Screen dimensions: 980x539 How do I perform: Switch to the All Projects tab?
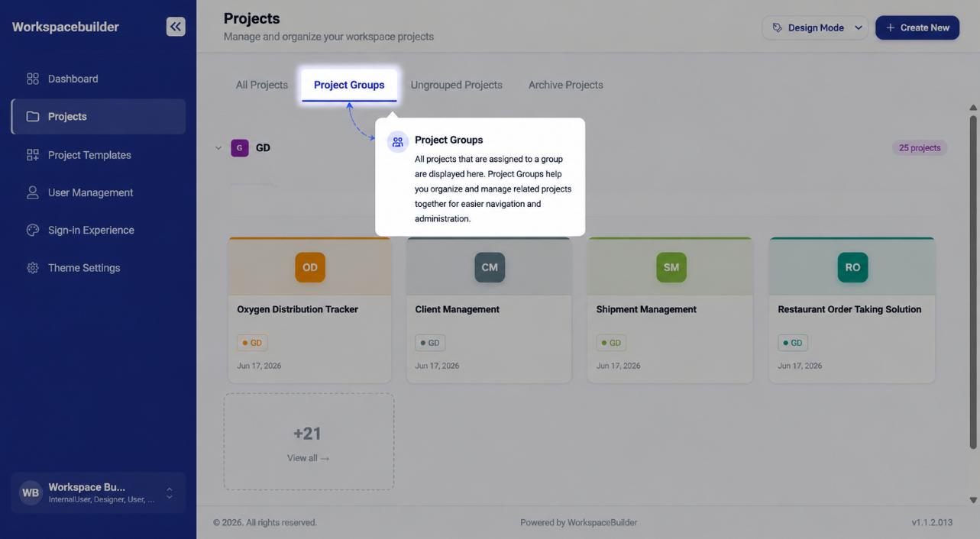pyautogui.click(x=262, y=85)
